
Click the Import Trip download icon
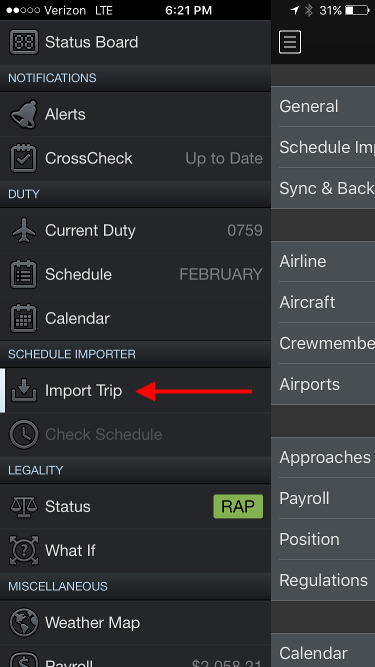click(x=24, y=390)
